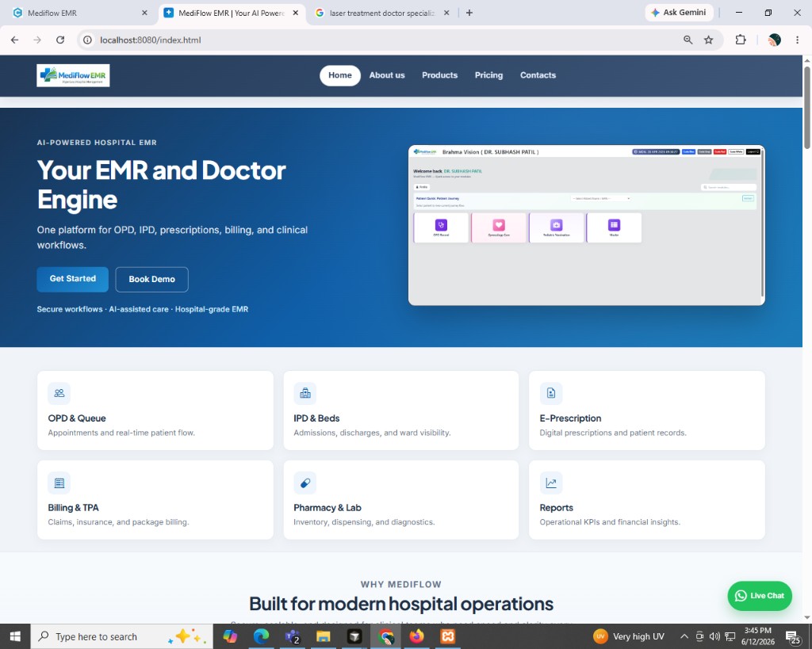Click the browser forward arrow
812x649 pixels.
[x=37, y=40]
